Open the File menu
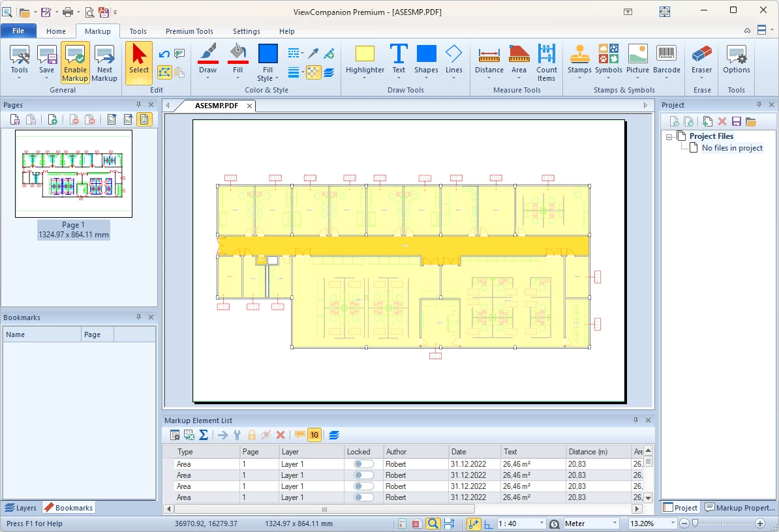779x532 pixels. click(x=18, y=31)
